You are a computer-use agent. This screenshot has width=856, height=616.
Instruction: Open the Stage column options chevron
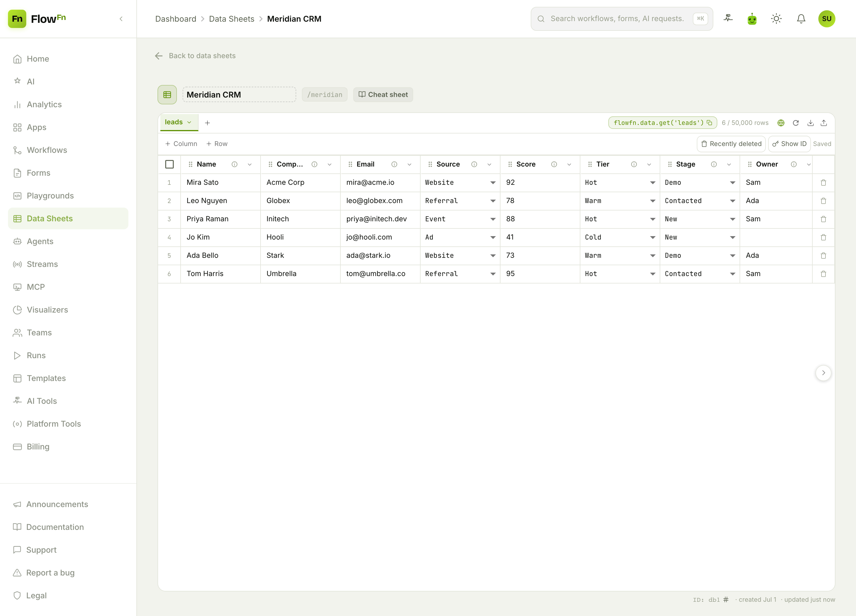tap(729, 165)
